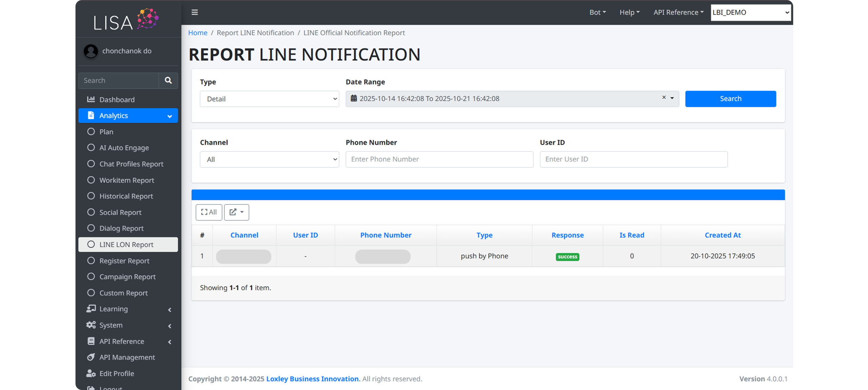Click the export icon button above table

[x=236, y=212]
